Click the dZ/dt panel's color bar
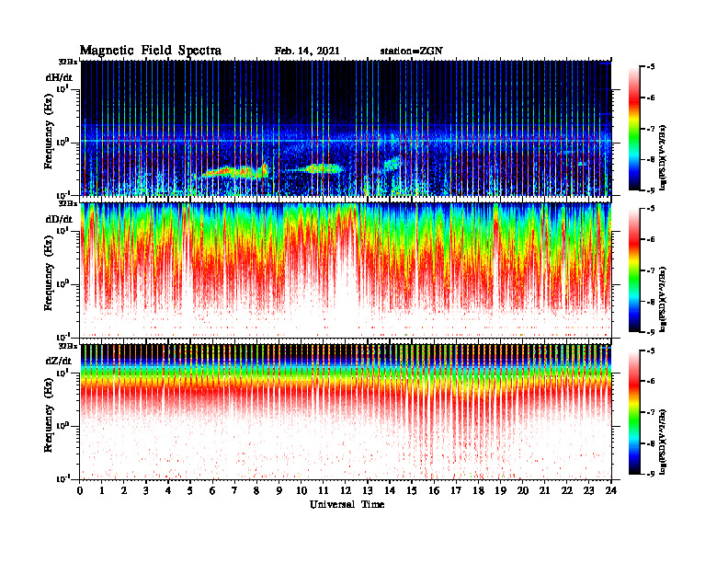This screenshot has width=728, height=563. click(x=633, y=412)
